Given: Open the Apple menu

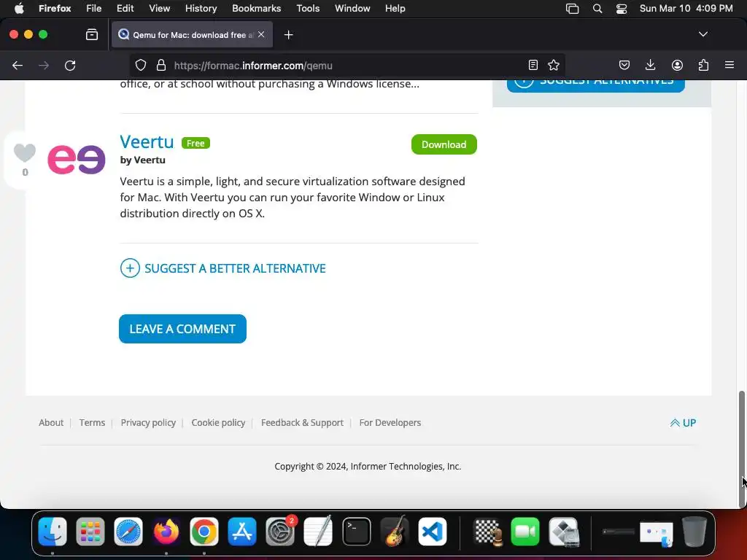Looking at the screenshot, I should (18, 8).
